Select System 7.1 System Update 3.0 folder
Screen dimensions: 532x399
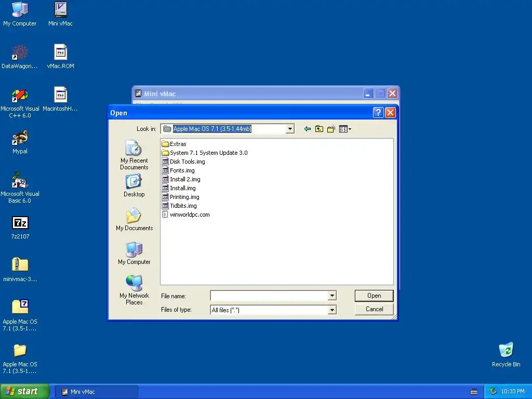point(205,153)
